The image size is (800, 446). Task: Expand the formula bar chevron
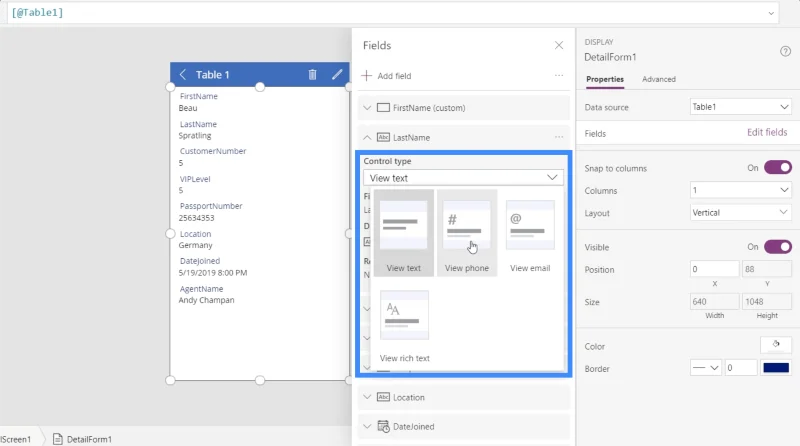[771, 13]
